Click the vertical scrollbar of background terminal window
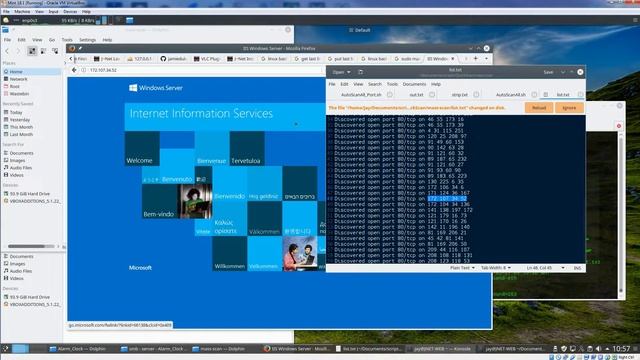This screenshot has height=360, width=640. pos(621,212)
